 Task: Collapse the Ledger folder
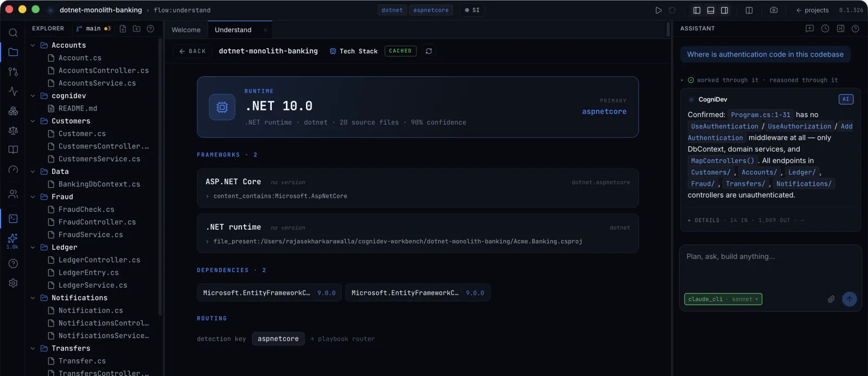click(x=33, y=248)
